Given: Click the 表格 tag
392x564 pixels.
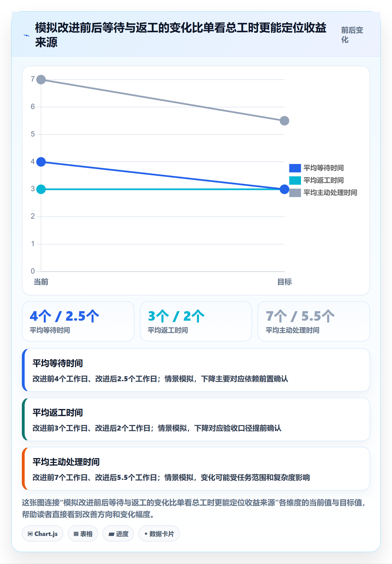Looking at the screenshot, I should [x=83, y=534].
